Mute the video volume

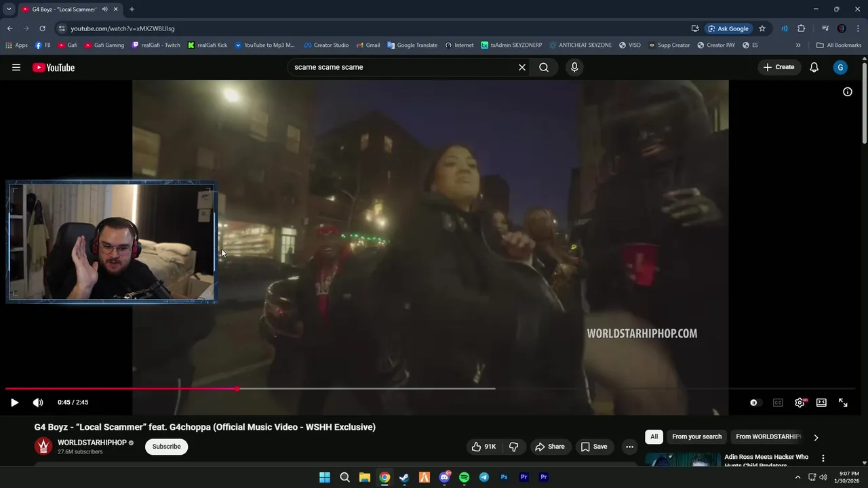tap(38, 403)
